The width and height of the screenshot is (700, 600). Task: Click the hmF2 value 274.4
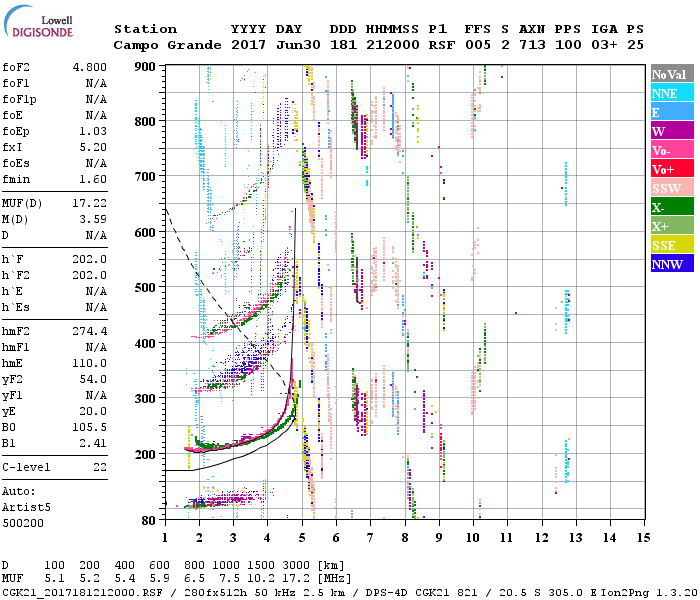[x=88, y=331]
